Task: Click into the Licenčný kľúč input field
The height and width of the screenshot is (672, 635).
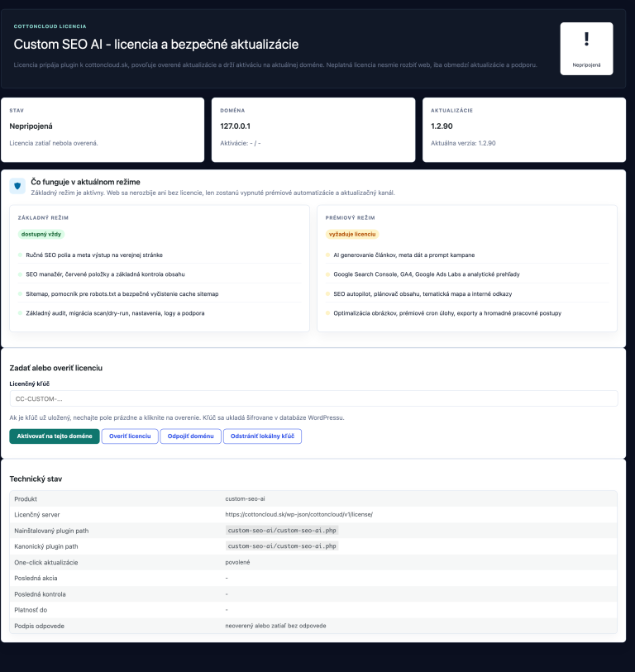Action: click(313, 398)
